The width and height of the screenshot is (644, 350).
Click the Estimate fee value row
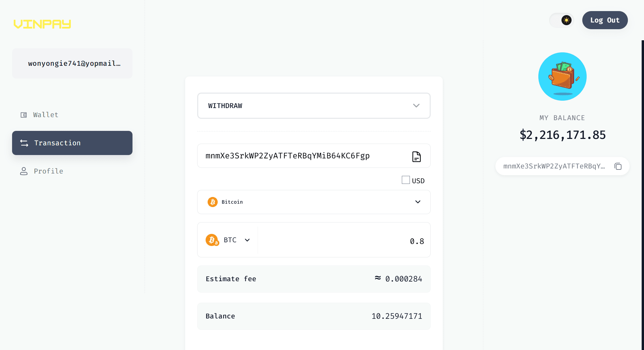point(314,279)
